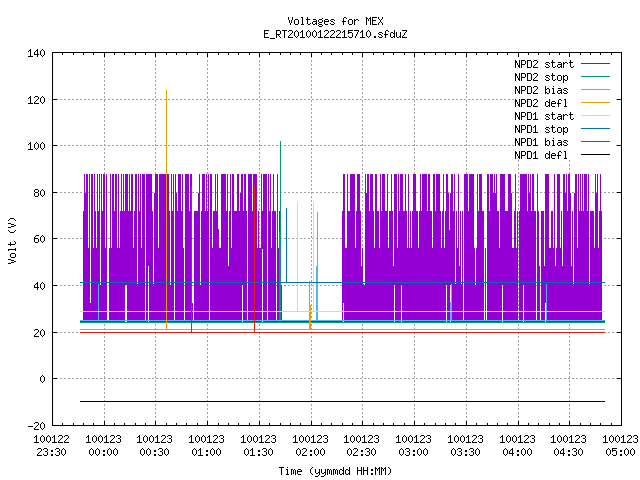The width and height of the screenshot is (640, 480).
Task: Click the y-axis tick value 120
Action: coord(36,100)
